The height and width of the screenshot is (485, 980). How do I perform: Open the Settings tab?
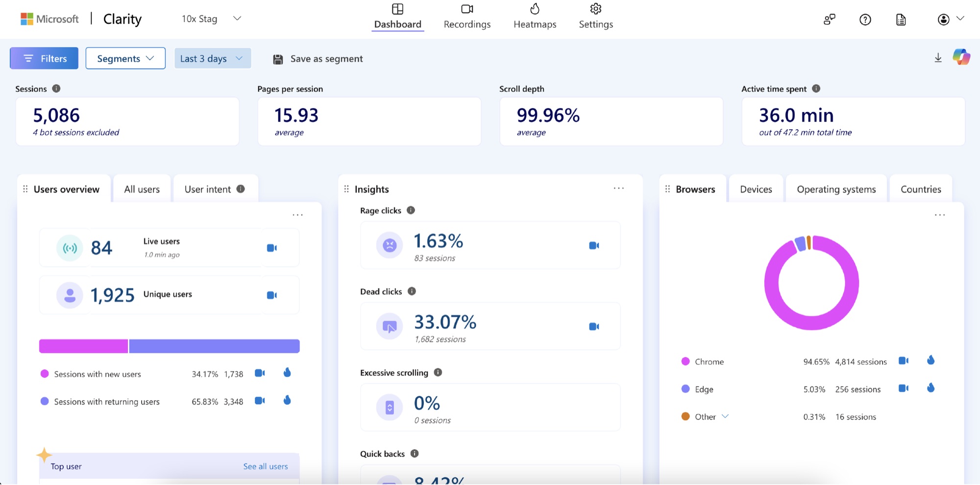tap(596, 17)
